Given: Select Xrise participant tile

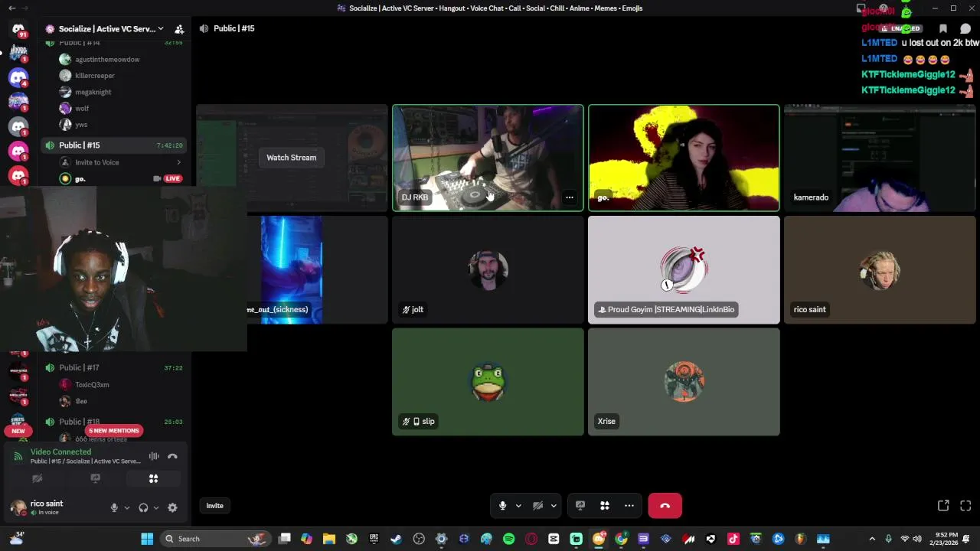Looking at the screenshot, I should [684, 382].
